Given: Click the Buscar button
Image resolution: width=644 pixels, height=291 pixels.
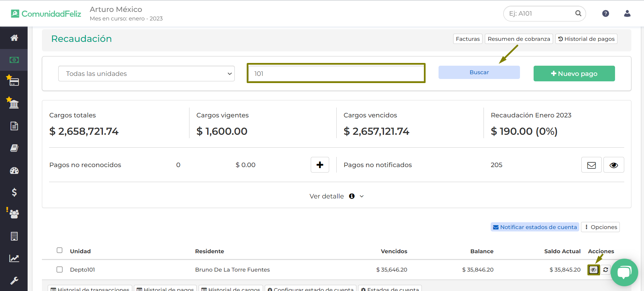Looking at the screenshot, I should click(x=479, y=72).
